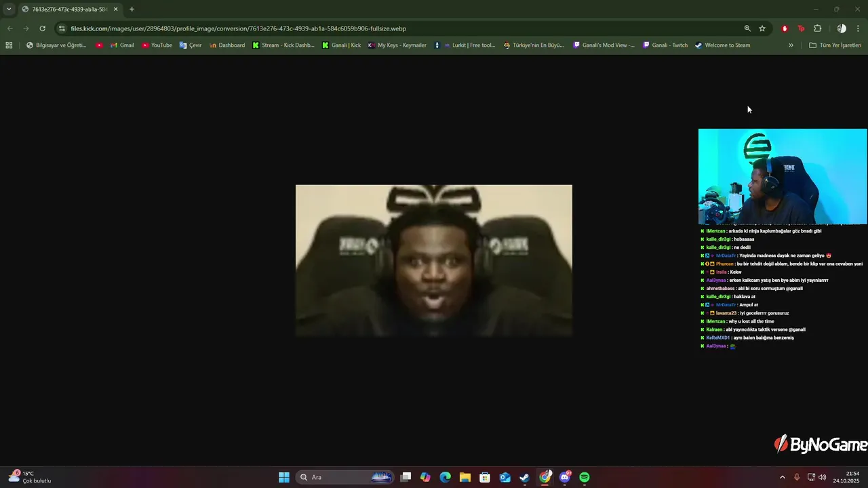Open the Çevir bookmark

pyautogui.click(x=190, y=45)
